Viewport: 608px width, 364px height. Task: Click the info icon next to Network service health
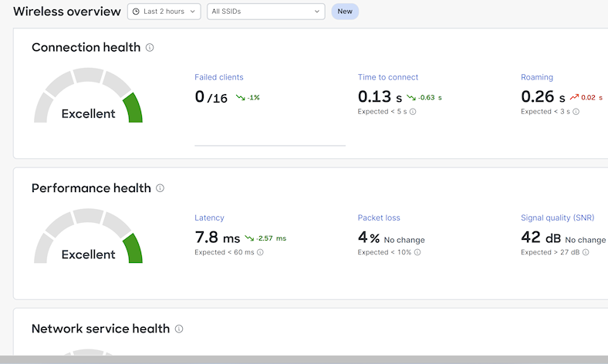[x=179, y=329]
